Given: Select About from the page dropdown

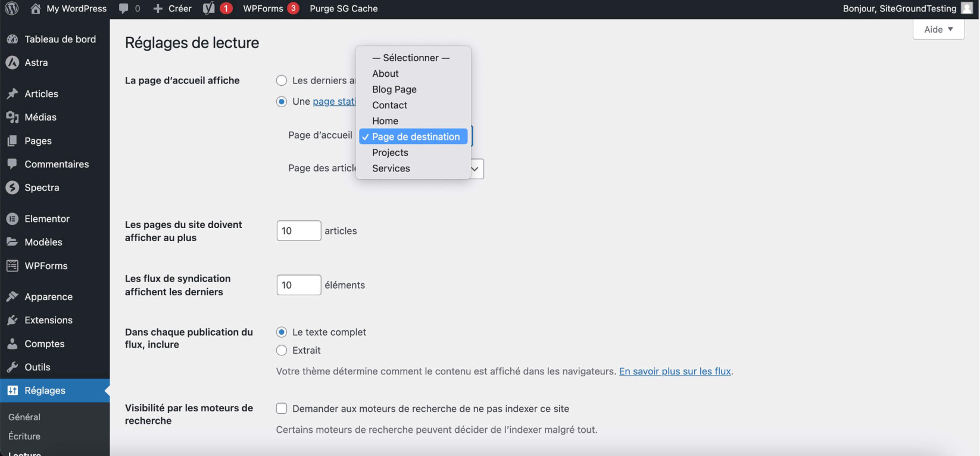Looking at the screenshot, I should point(413,73).
